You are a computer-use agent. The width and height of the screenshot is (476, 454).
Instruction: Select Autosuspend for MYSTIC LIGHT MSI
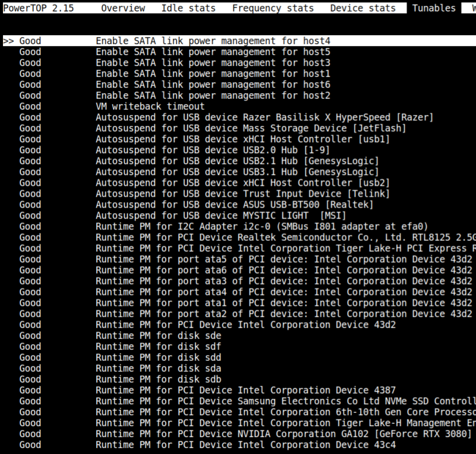tap(183, 215)
